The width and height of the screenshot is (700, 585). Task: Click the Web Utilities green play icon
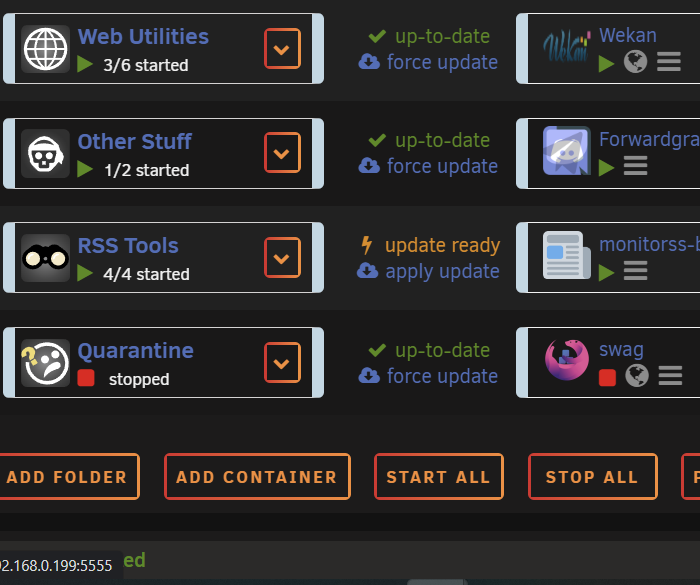[84, 64]
